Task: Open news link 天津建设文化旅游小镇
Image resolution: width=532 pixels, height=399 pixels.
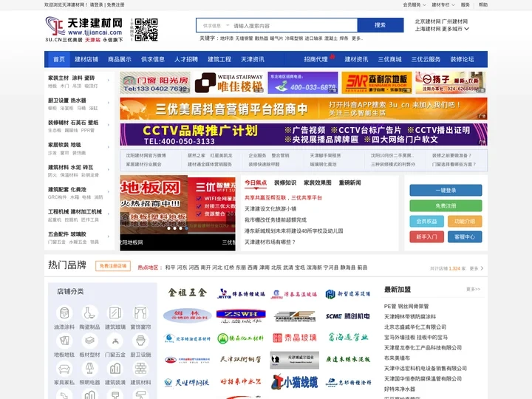Action: (270, 208)
